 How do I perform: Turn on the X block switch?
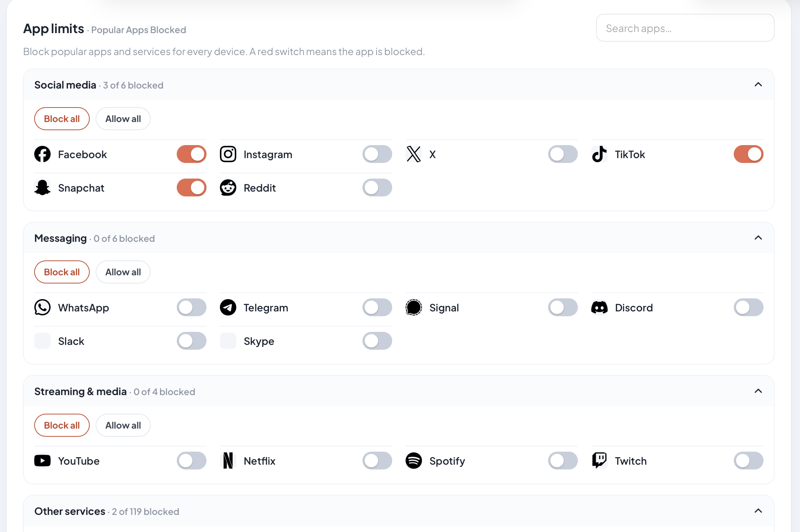coord(563,154)
